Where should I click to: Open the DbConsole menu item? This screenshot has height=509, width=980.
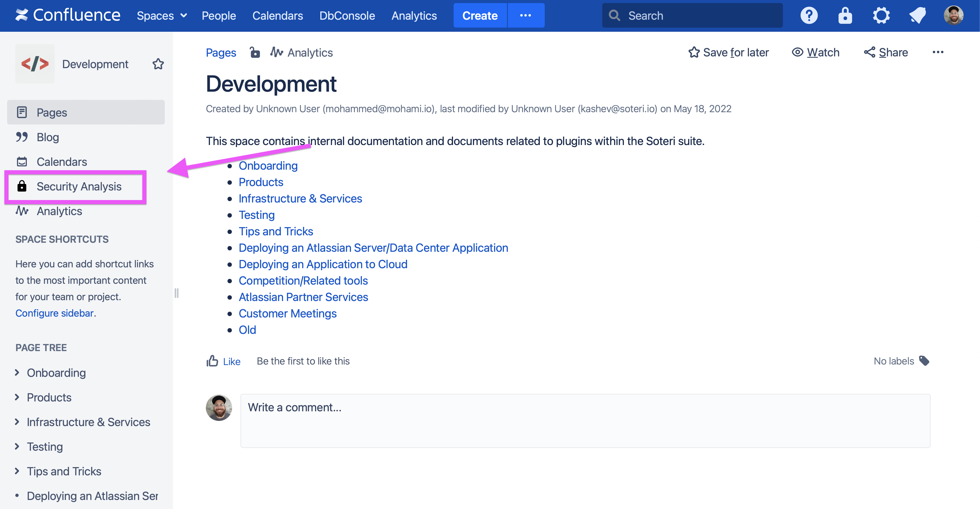(347, 16)
